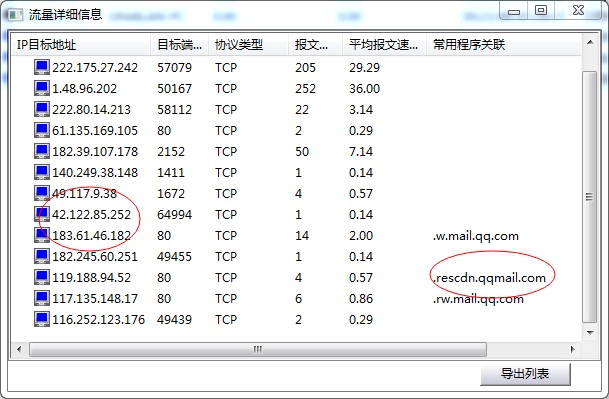609x399 pixels.
Task: Click the 流量详细信息 window title icon
Action: pos(15,15)
